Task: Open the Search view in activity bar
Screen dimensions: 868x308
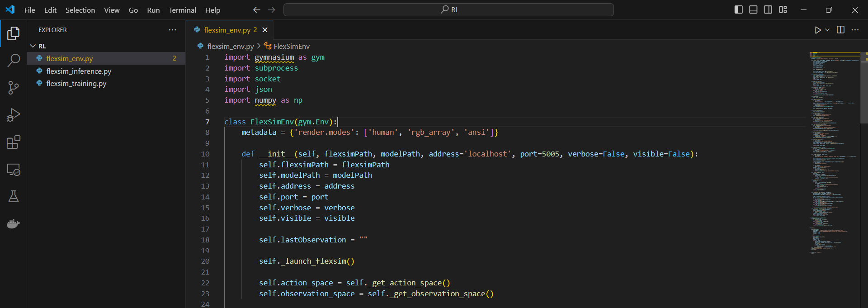Action: pyautogui.click(x=14, y=60)
